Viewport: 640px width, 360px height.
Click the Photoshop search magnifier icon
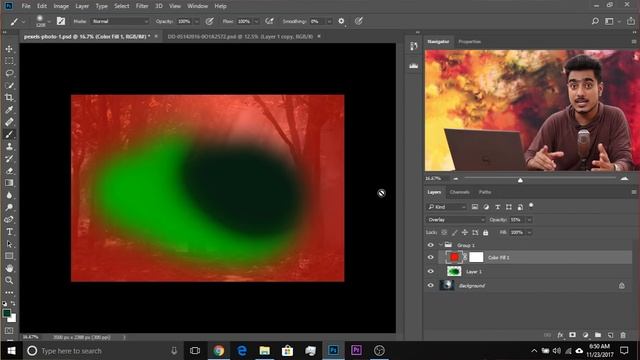pyautogui.click(x=595, y=21)
